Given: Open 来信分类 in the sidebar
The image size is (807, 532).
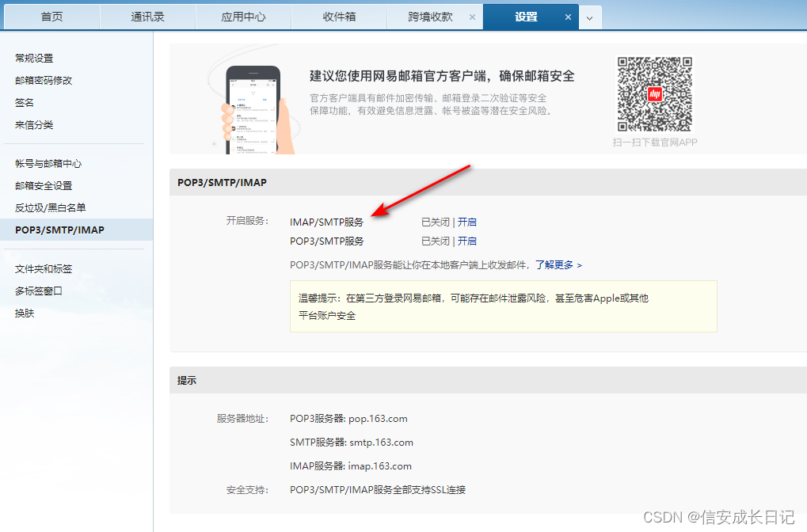Looking at the screenshot, I should [34, 124].
